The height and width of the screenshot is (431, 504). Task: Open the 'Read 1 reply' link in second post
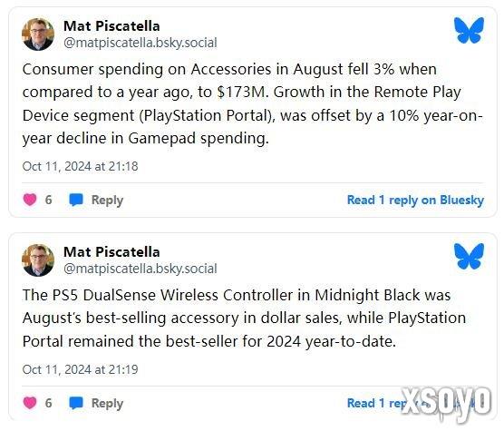(x=415, y=403)
